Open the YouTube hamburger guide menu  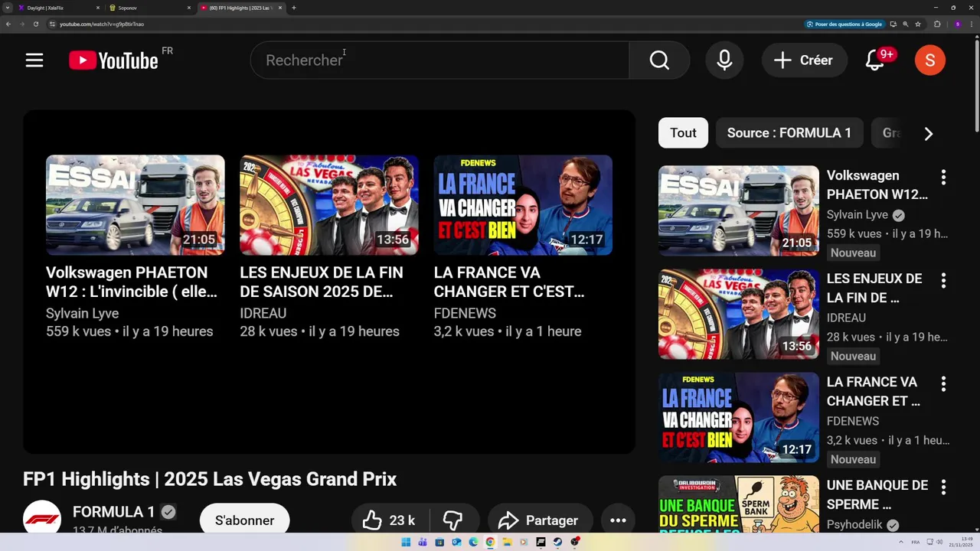34,60
